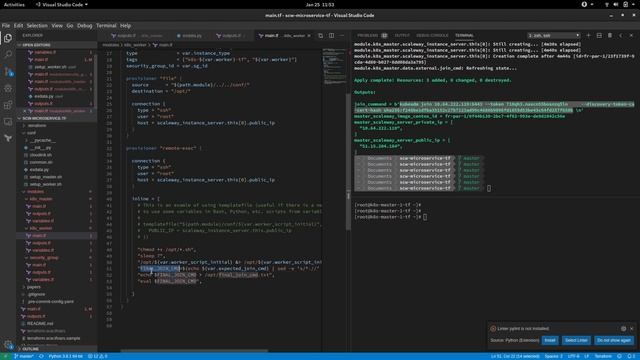Open Activities overview in top bar
The height and width of the screenshot is (360, 640).
[14, 4]
